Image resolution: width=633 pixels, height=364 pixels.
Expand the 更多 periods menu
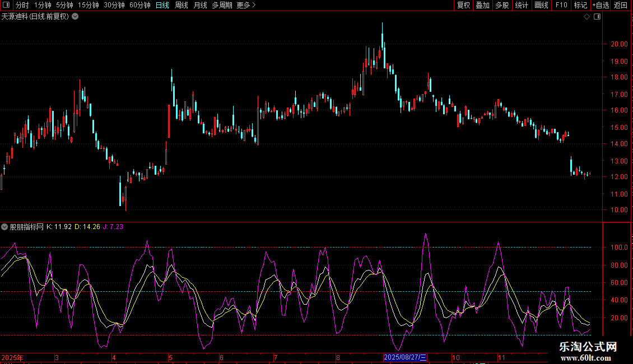click(246, 5)
